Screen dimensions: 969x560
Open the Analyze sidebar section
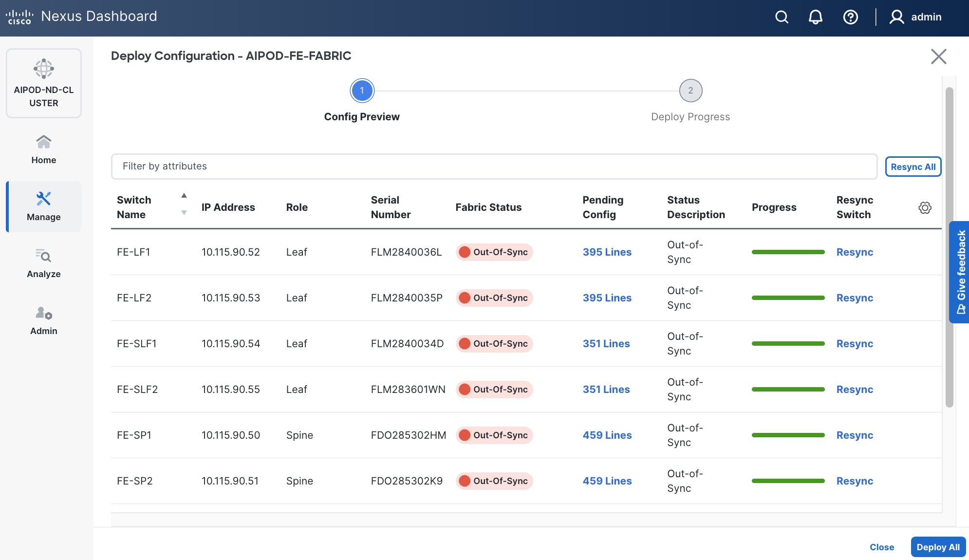[x=44, y=263]
